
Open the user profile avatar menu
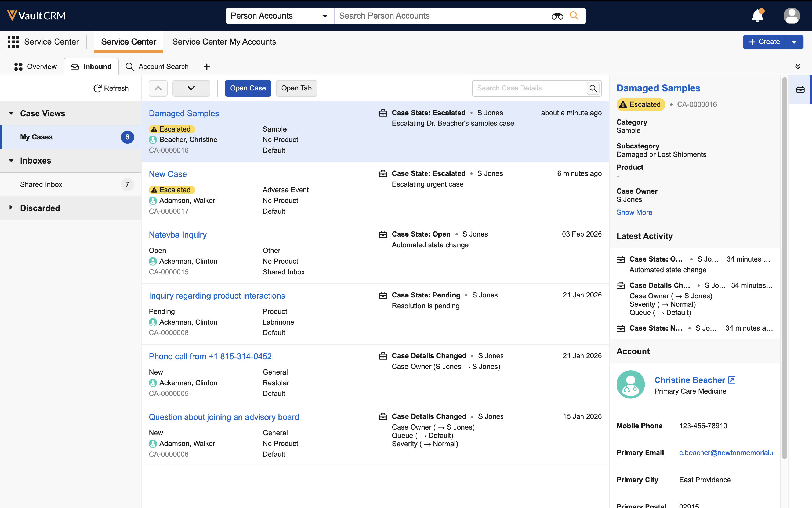pyautogui.click(x=792, y=16)
